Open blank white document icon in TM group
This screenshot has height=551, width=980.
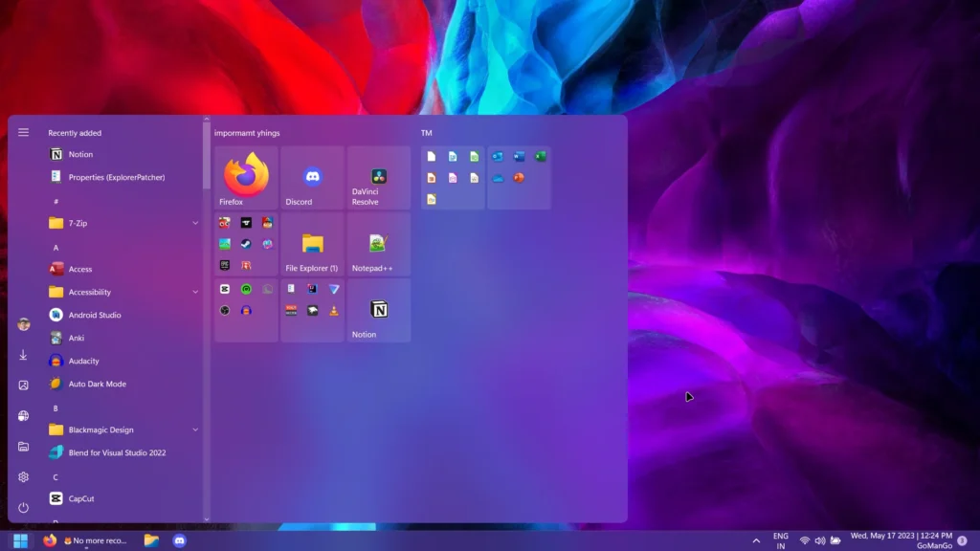[432, 157]
